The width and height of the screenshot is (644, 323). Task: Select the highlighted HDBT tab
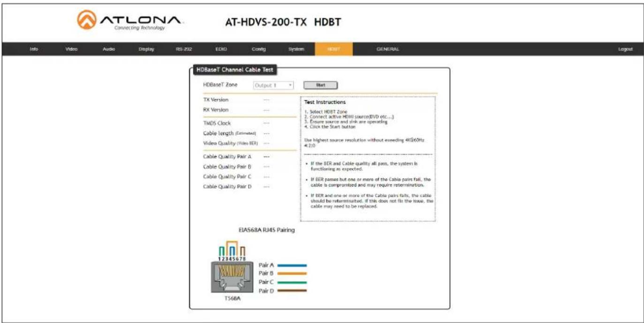click(334, 49)
